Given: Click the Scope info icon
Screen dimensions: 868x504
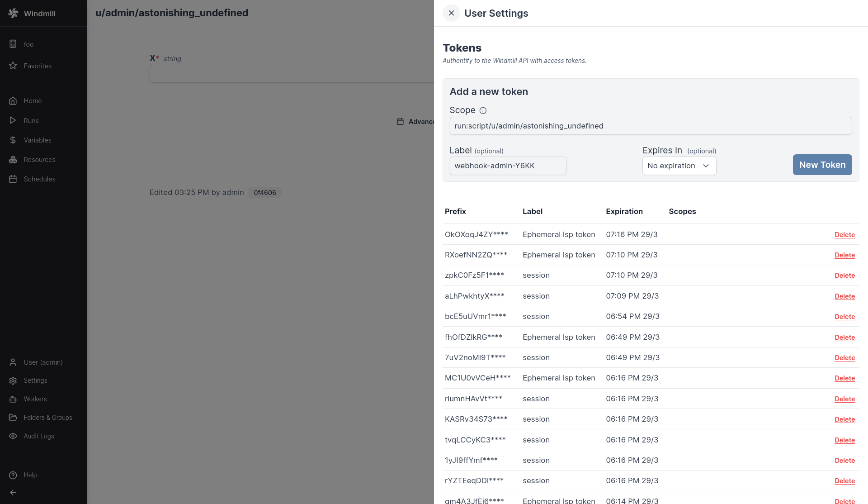Looking at the screenshot, I should (483, 110).
